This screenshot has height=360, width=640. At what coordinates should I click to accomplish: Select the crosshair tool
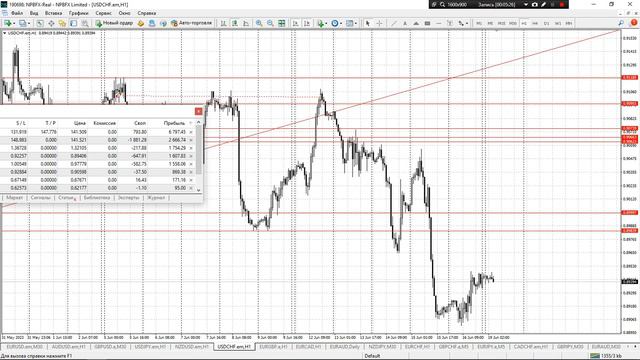click(x=379, y=23)
